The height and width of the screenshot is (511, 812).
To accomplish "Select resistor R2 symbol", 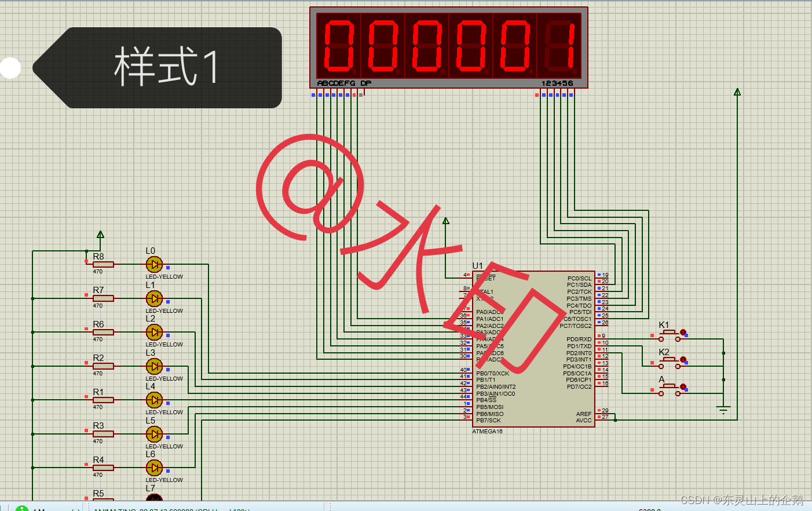I will (103, 366).
